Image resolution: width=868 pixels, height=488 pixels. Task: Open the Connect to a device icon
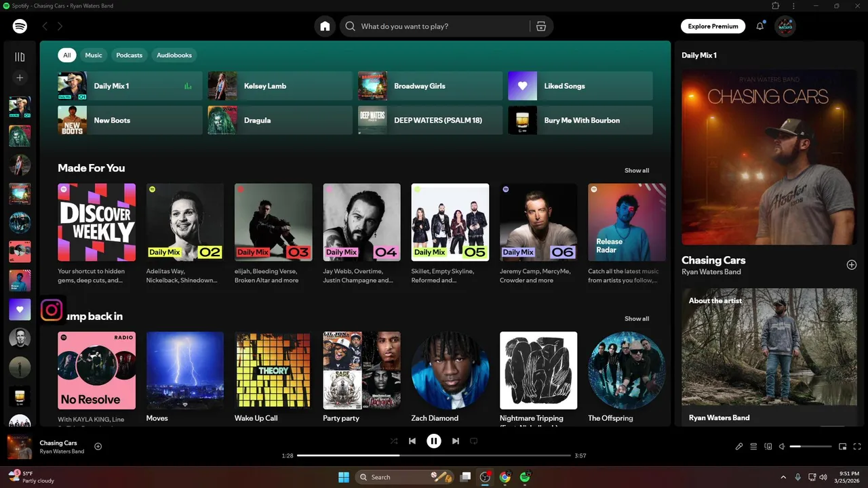[x=768, y=447]
